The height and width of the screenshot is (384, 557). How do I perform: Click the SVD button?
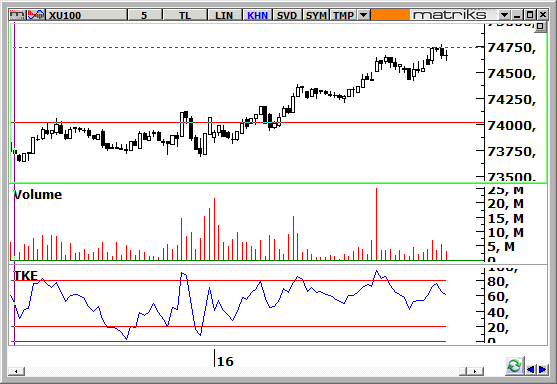tap(287, 15)
